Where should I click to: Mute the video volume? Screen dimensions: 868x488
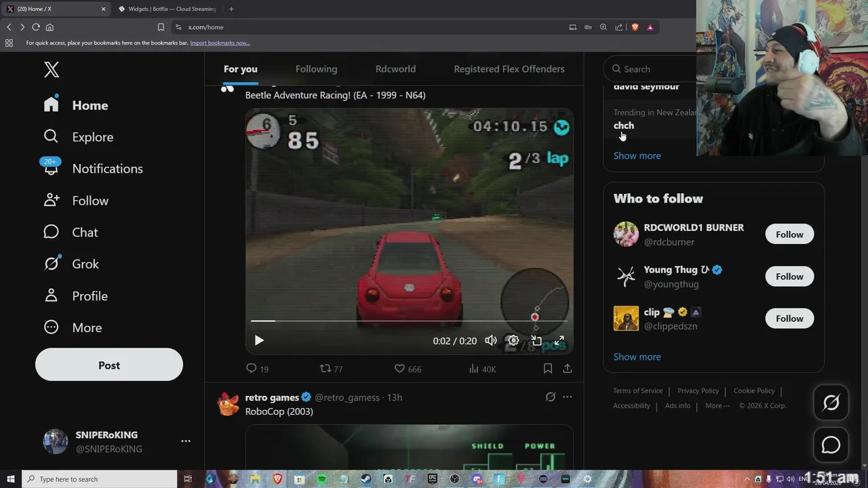click(490, 341)
